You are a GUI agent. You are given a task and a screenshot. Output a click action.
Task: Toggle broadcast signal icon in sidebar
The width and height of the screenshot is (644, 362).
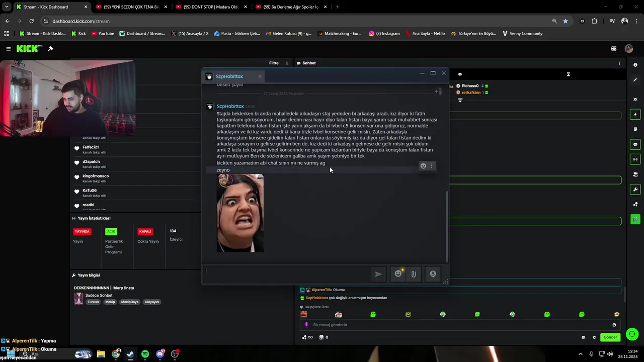(635, 159)
